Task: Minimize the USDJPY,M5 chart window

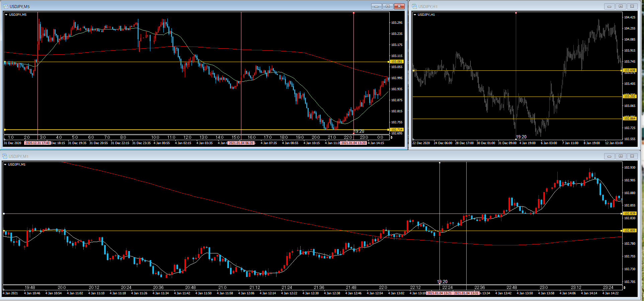Action: click(377, 6)
